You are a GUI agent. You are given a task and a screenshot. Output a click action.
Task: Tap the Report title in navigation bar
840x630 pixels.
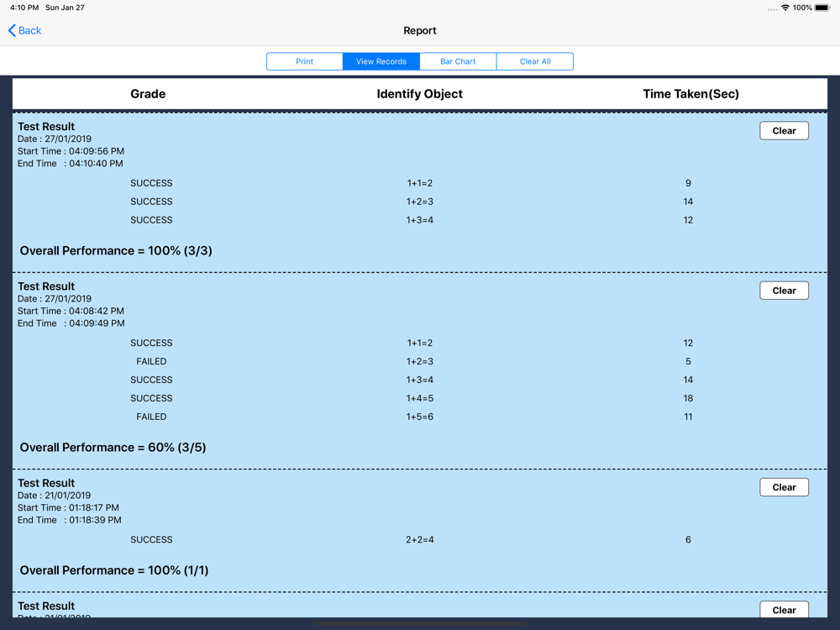coord(419,30)
